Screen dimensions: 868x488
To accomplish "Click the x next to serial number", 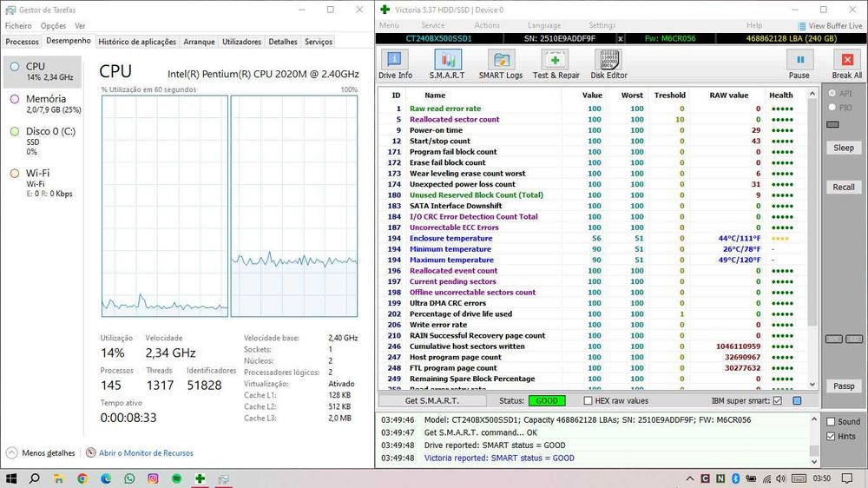I will (x=620, y=39).
